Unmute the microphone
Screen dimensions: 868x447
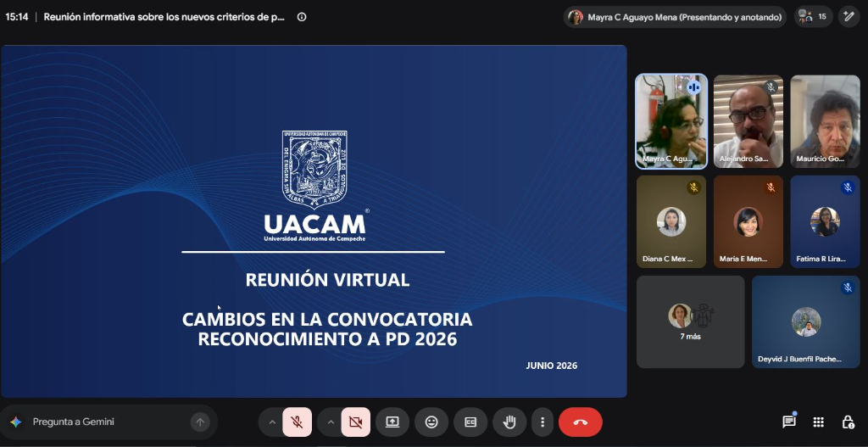point(298,422)
